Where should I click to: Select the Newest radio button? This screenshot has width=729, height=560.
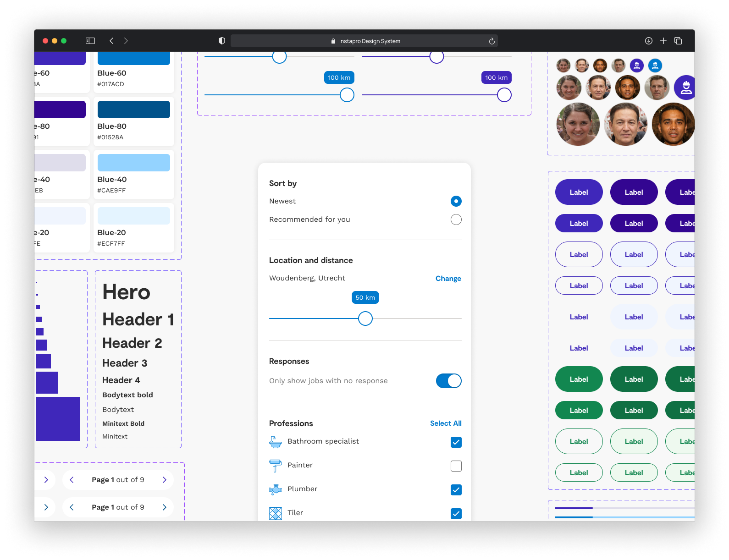[x=456, y=201]
